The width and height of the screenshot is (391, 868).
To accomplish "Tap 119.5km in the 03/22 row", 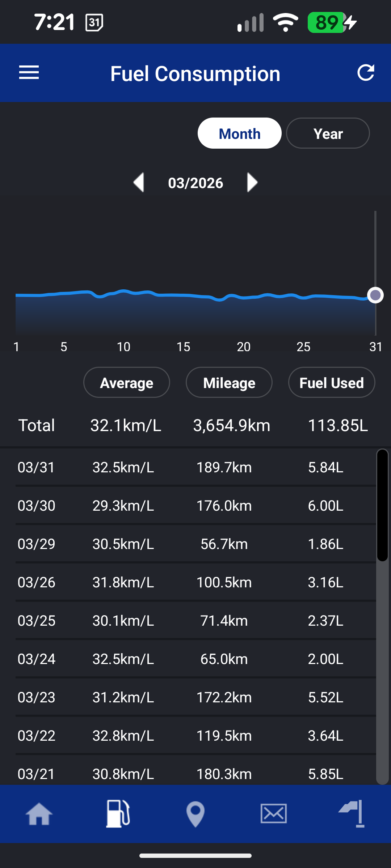I will (x=224, y=736).
